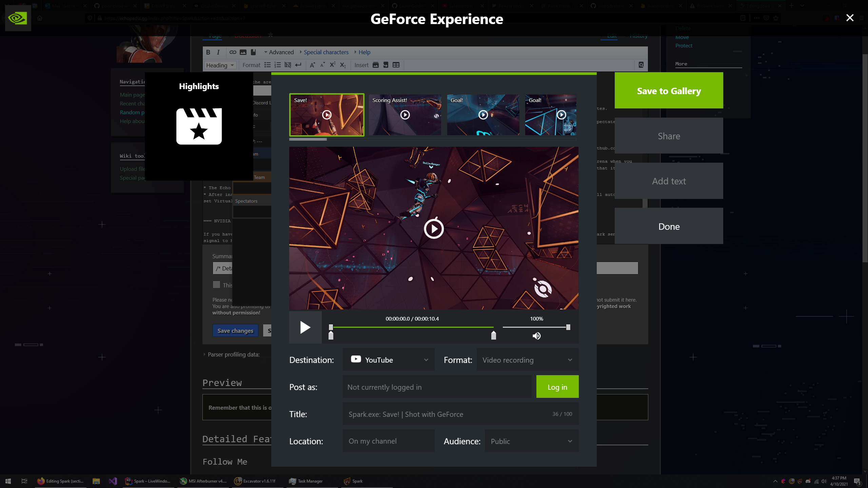Mute audio with the speaker icon
868x488 pixels.
pyautogui.click(x=536, y=336)
